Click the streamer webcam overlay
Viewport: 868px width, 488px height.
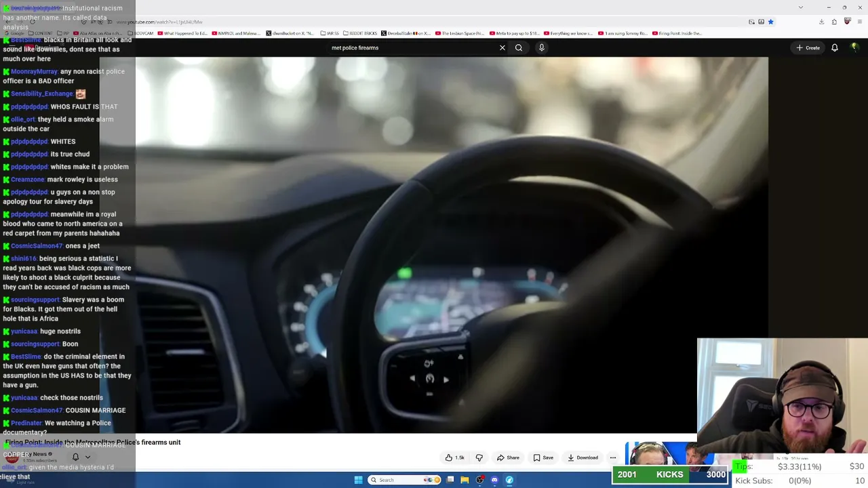click(x=783, y=396)
